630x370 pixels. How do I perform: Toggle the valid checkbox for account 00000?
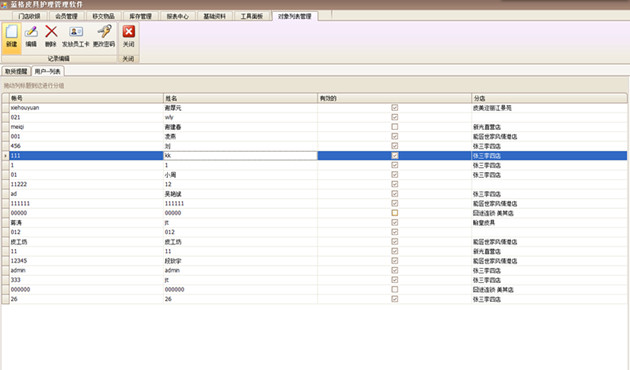click(x=395, y=213)
